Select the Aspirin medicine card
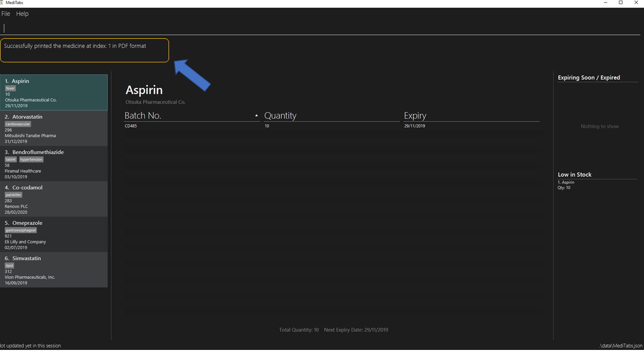Image resolution: width=644 pixels, height=362 pixels. 54,93
